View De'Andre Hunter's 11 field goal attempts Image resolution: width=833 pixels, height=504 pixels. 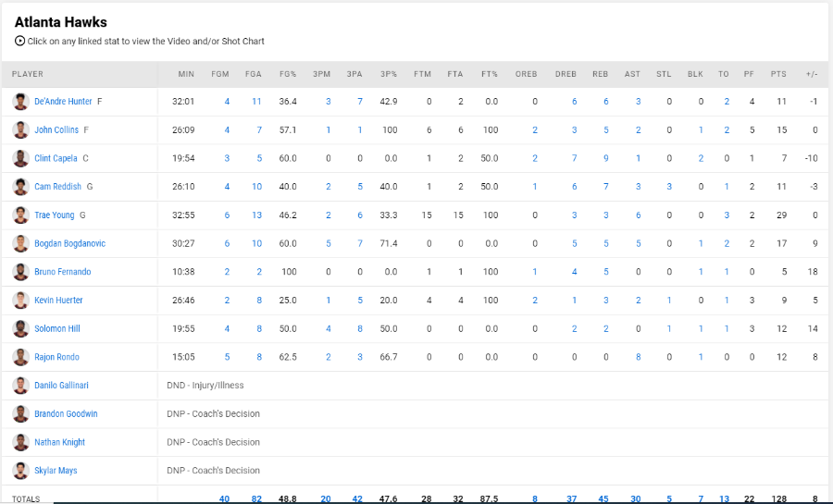[x=256, y=102]
